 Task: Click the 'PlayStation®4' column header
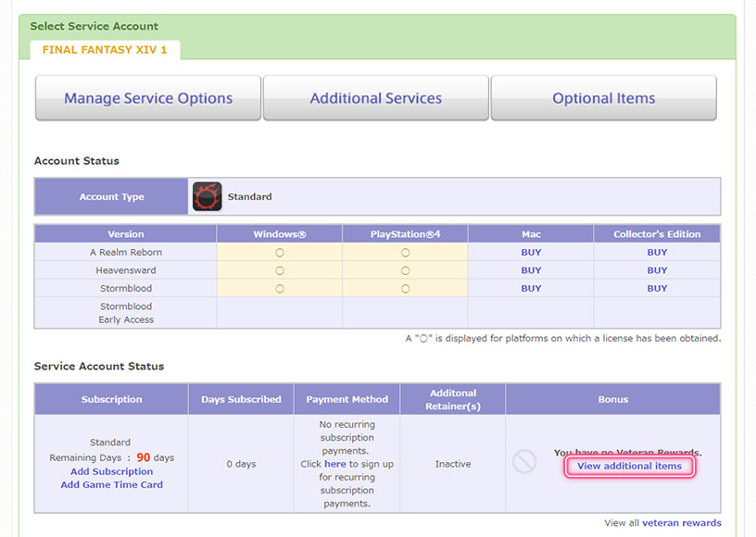point(405,234)
